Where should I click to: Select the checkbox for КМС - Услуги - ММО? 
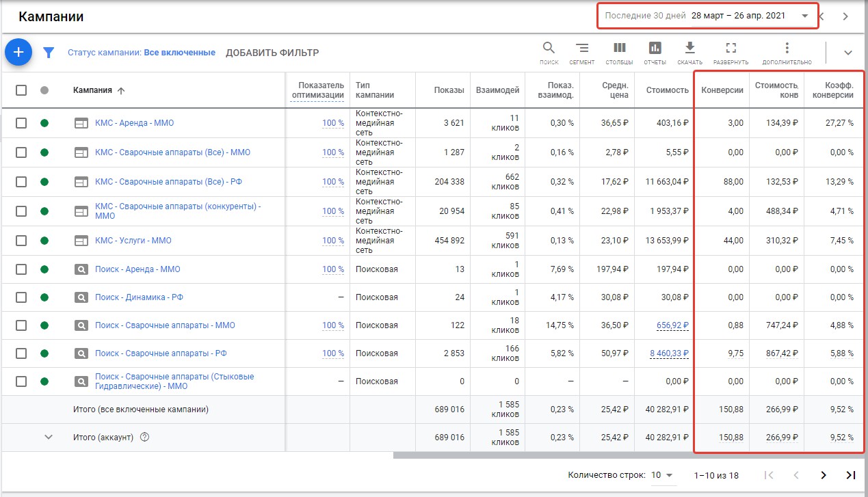21,241
